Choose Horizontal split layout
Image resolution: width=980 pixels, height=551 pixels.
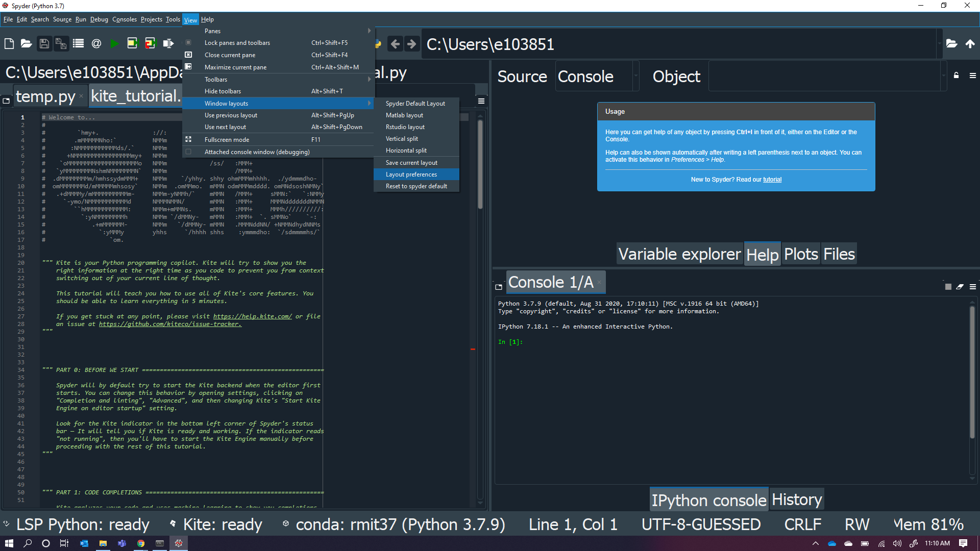click(x=416, y=151)
